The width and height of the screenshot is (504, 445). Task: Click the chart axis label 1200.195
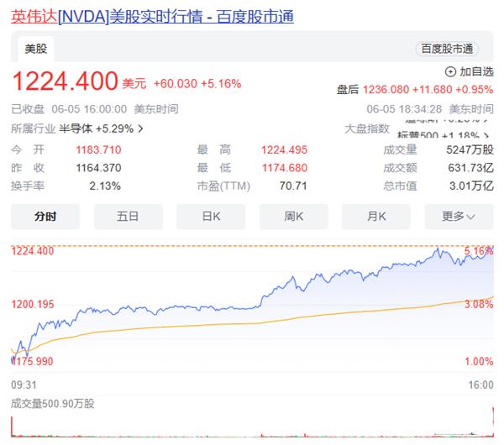click(x=33, y=304)
